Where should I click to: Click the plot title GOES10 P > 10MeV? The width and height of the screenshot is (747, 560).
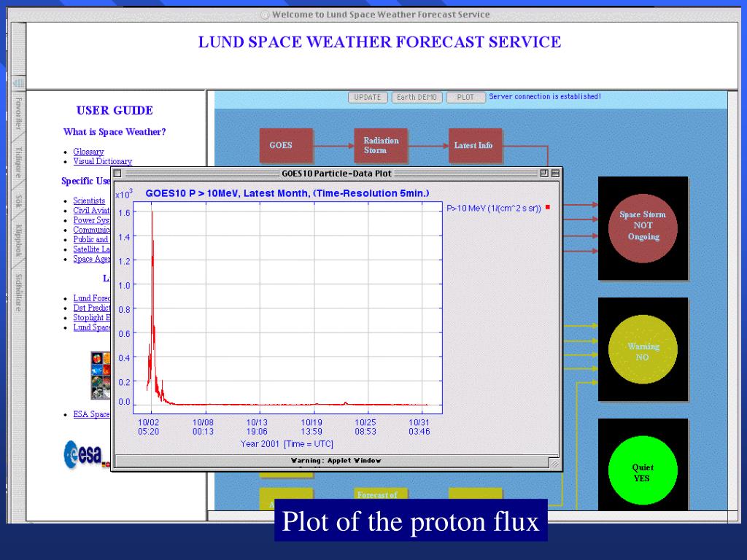[287, 193]
